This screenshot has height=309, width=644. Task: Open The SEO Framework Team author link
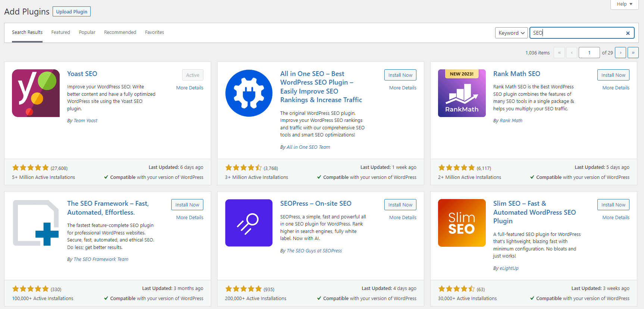[x=101, y=259]
